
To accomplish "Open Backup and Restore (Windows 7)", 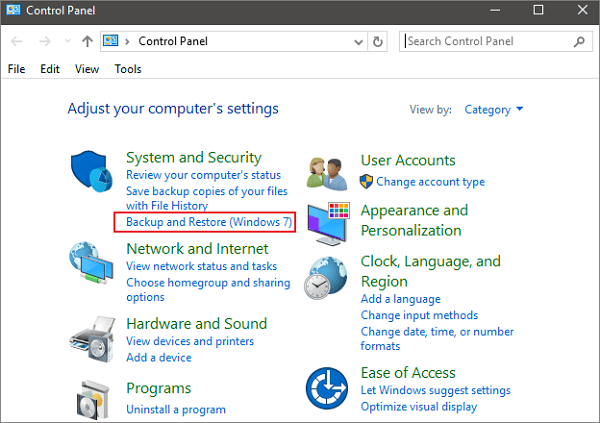I will click(203, 222).
